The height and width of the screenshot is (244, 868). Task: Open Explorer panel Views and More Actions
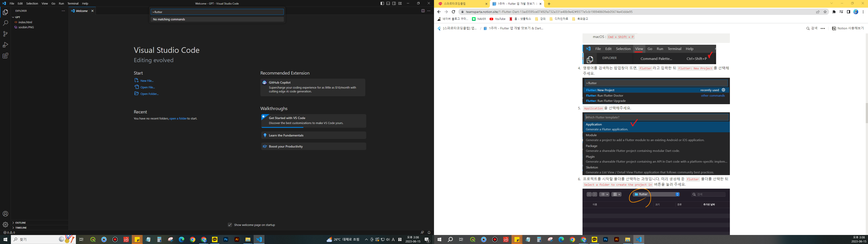[63, 11]
